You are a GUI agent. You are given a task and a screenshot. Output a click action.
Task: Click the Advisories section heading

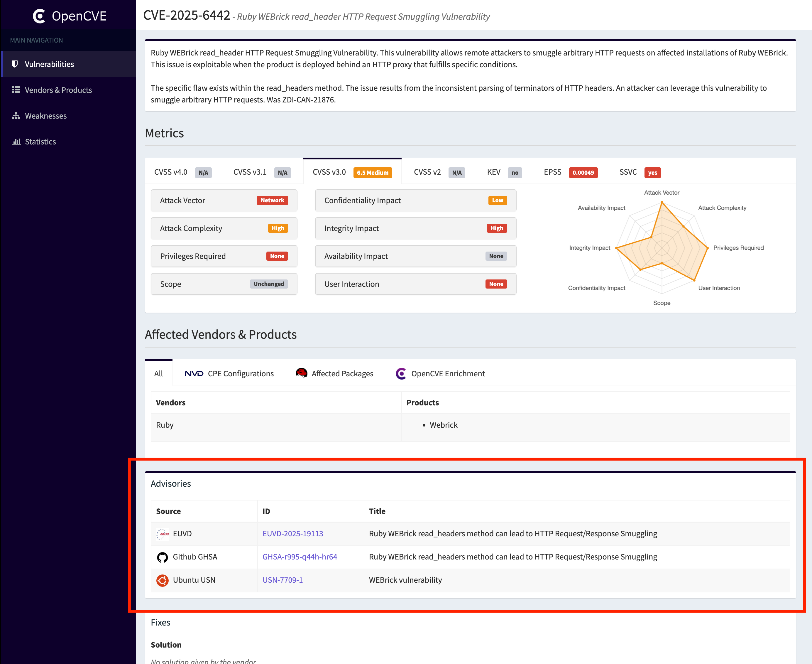tap(170, 483)
